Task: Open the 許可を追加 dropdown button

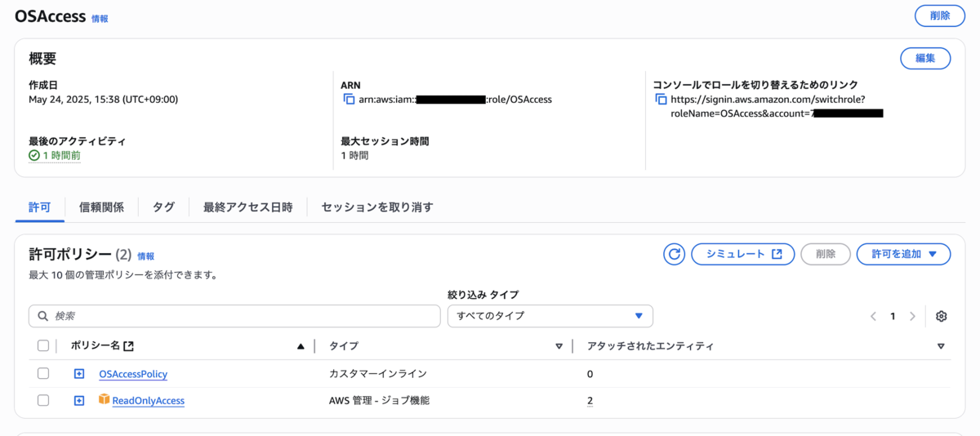Action: [903, 254]
